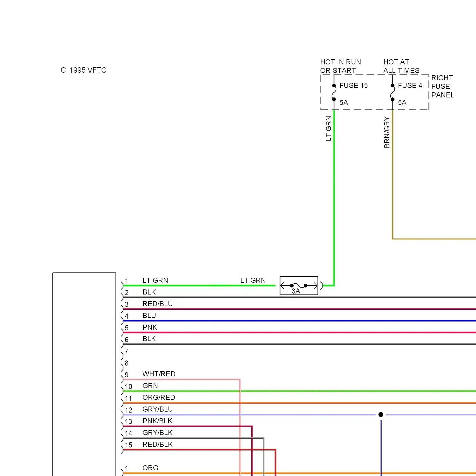Click the "HOT AT ALL TIMES" label
This screenshot has width=476, height=476.
click(401, 66)
